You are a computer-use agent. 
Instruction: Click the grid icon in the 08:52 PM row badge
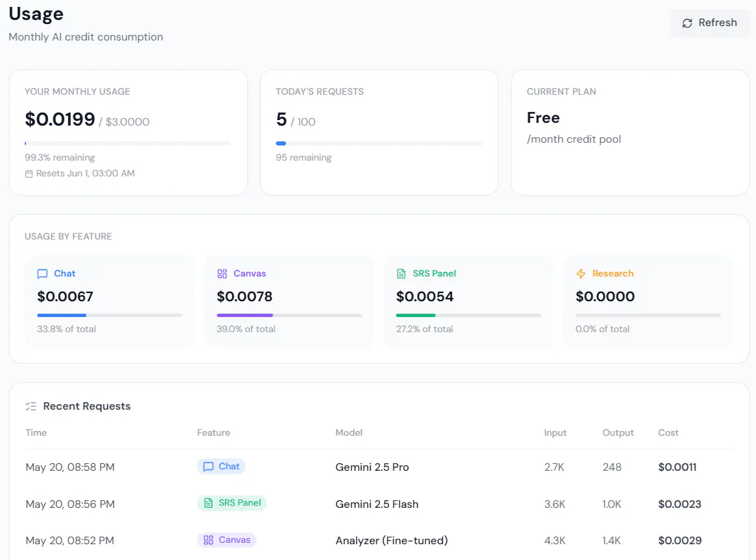[209, 539]
